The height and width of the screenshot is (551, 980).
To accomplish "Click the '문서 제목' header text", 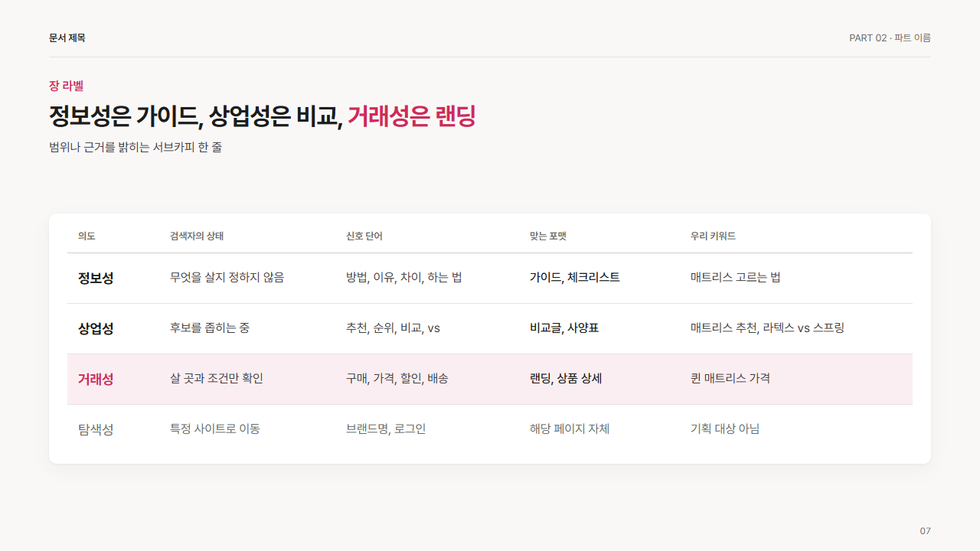I will pos(67,38).
